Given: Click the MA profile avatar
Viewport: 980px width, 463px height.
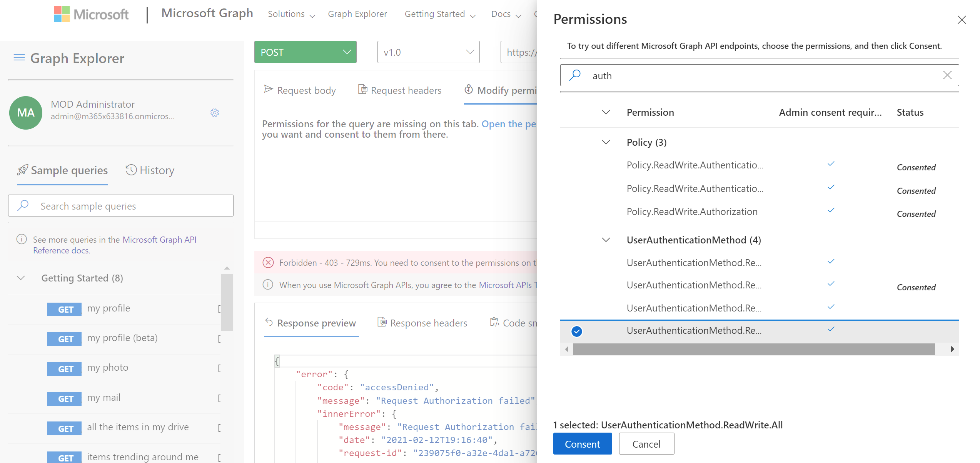Looking at the screenshot, I should [26, 113].
